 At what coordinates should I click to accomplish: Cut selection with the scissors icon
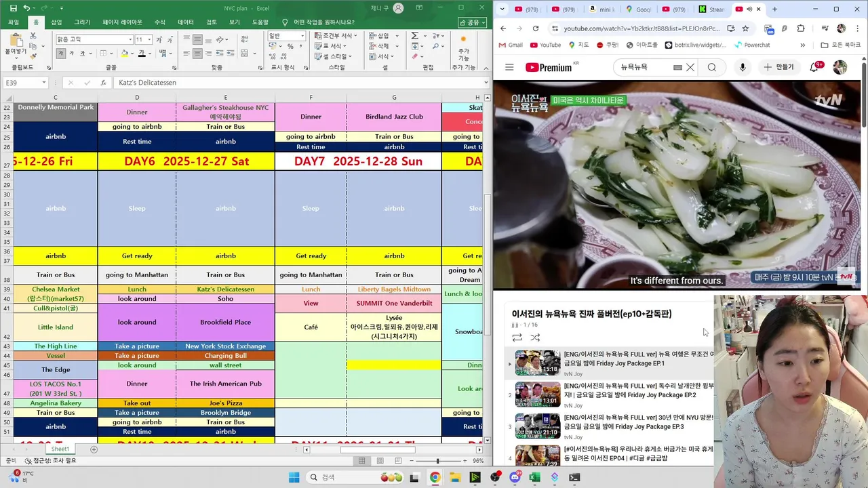[34, 36]
